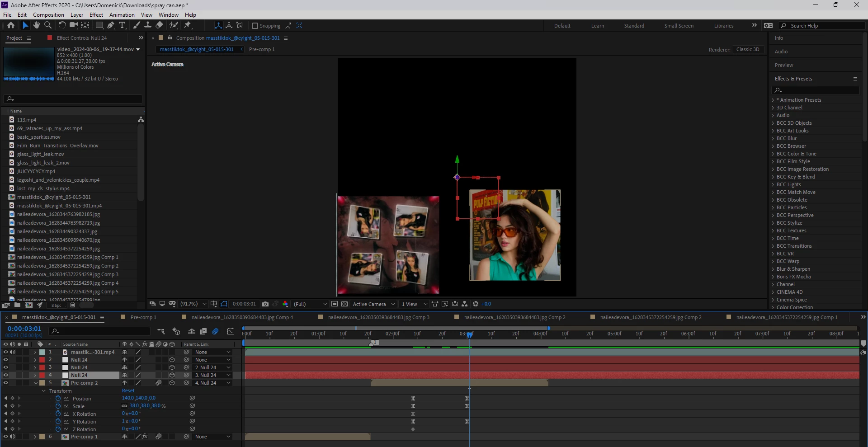Toggle the transparency grid in viewer

coord(344,304)
